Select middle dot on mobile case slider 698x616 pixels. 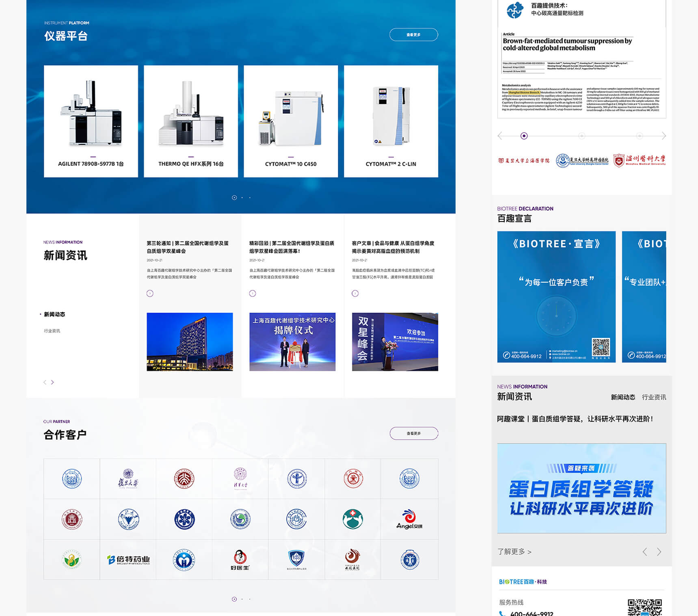tap(582, 136)
